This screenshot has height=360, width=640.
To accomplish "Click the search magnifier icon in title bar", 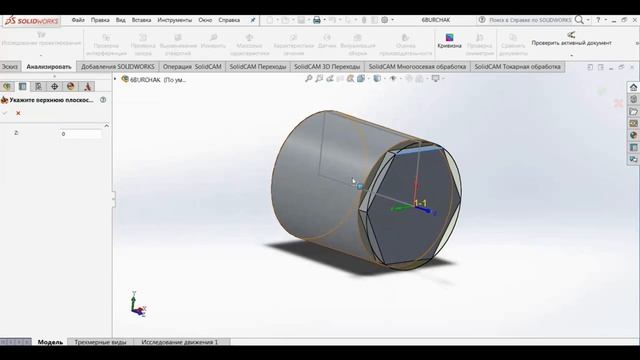I will click(x=579, y=20).
